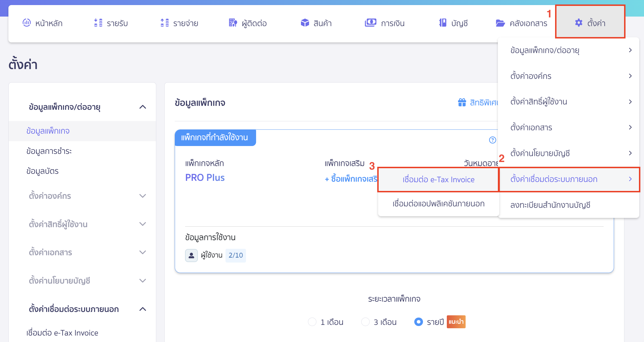Select the รายปี yearly plan option
Viewport: 644px width, 342px height.
(x=418, y=322)
